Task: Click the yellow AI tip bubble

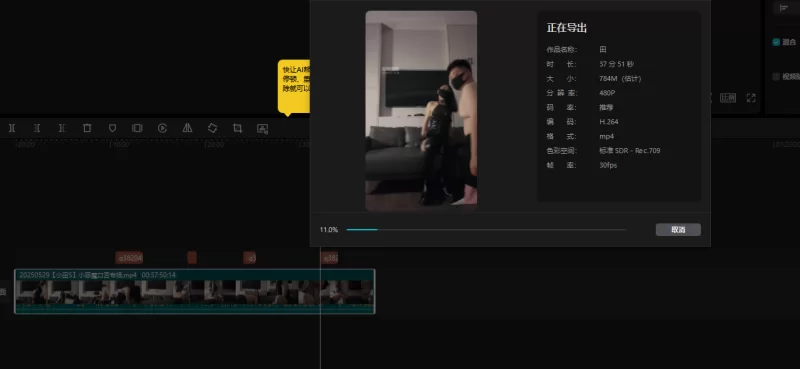Action: 294,86
